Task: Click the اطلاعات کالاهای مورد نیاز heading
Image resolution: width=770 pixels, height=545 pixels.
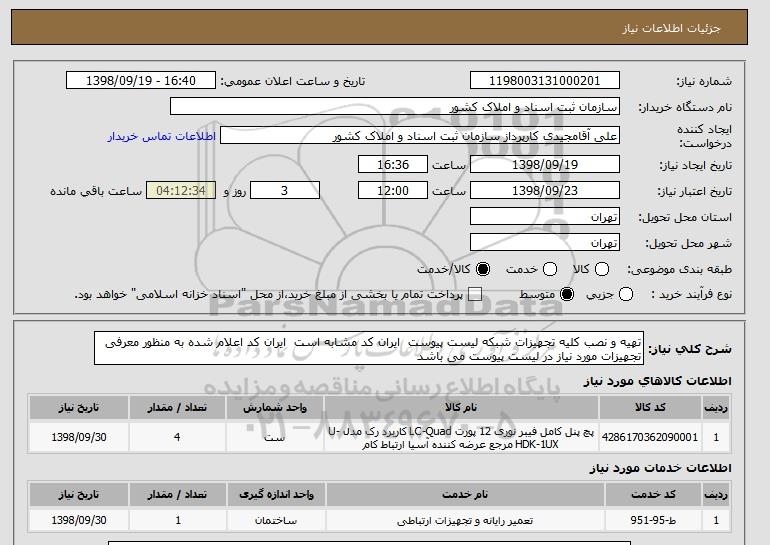Action: tap(657, 382)
